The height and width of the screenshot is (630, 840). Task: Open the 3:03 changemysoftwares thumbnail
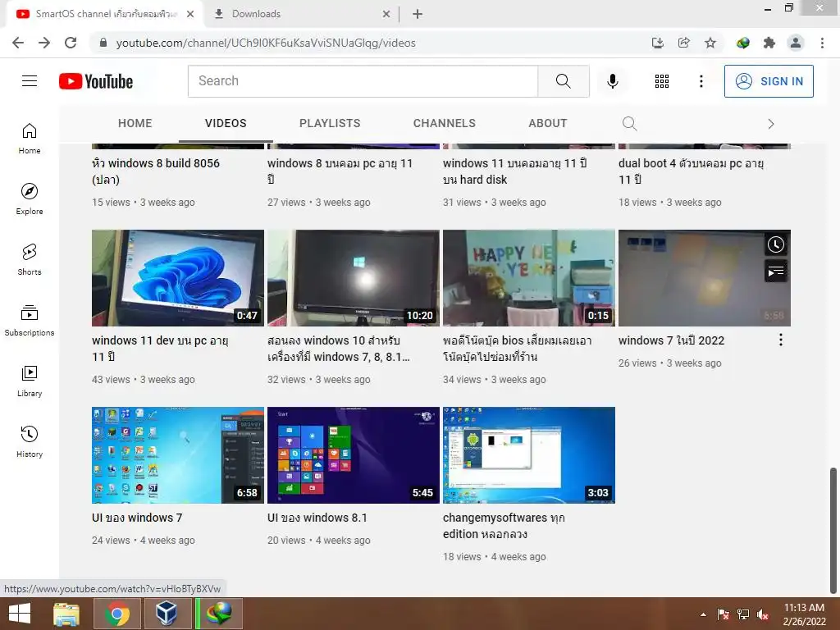coord(529,454)
